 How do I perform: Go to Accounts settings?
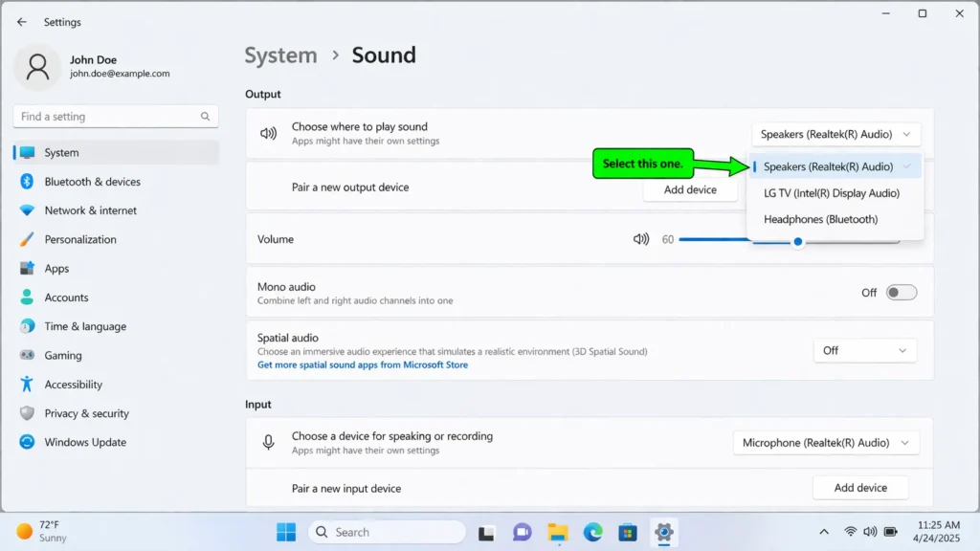click(67, 298)
